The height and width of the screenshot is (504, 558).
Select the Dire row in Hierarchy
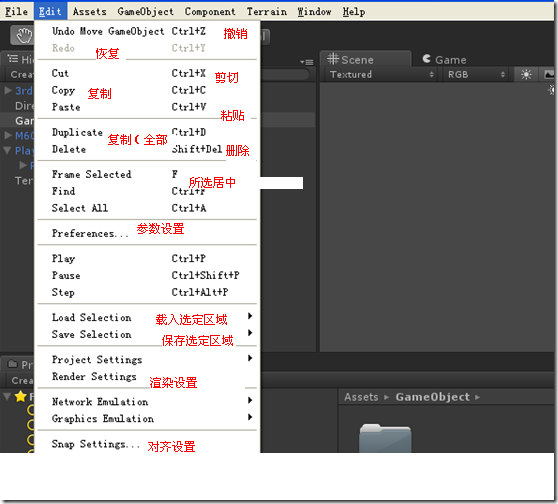(x=17, y=105)
